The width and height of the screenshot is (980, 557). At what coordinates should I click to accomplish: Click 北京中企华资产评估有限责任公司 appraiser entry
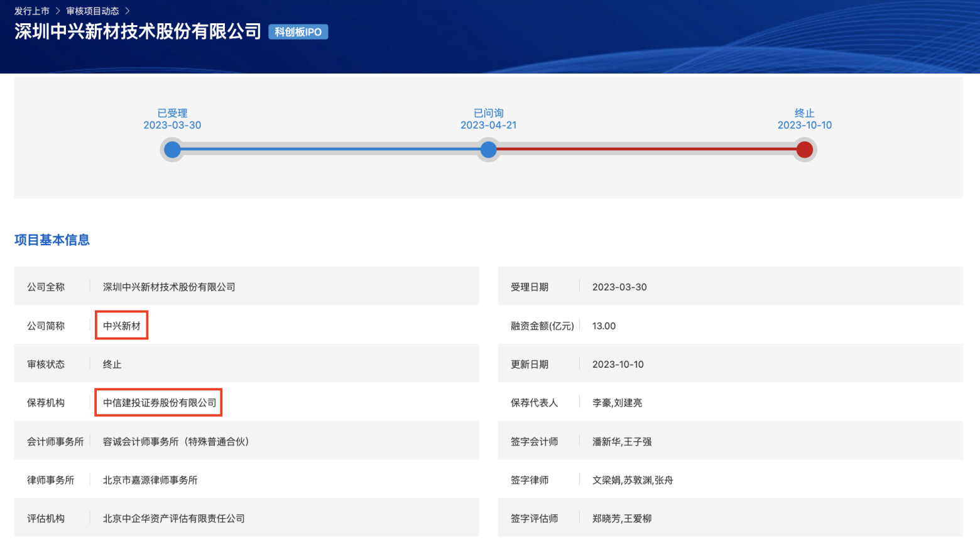pos(174,519)
